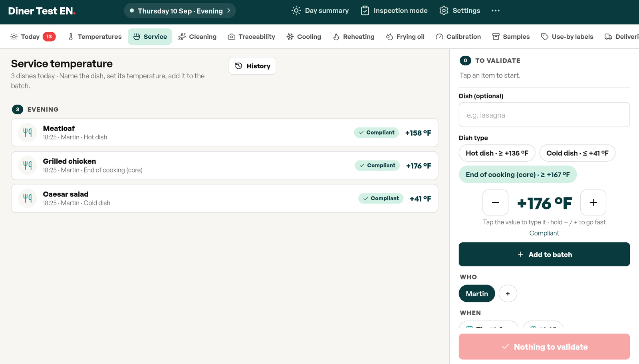Open the Today tab with 13 badge
This screenshot has width=639, height=364.
pyautogui.click(x=33, y=37)
